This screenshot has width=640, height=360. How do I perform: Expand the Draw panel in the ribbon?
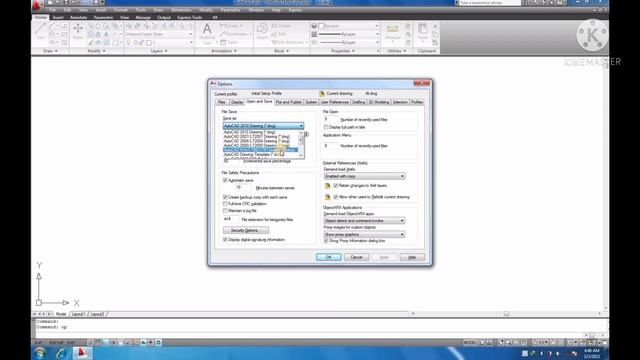50,51
